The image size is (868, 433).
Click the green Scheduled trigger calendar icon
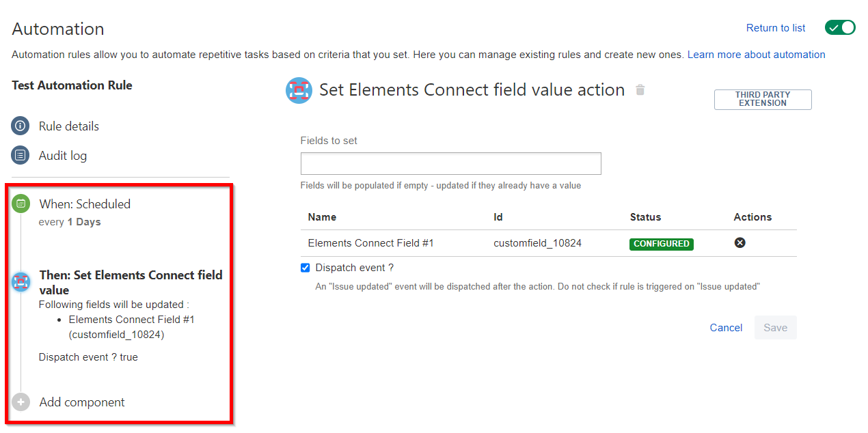pos(21,204)
